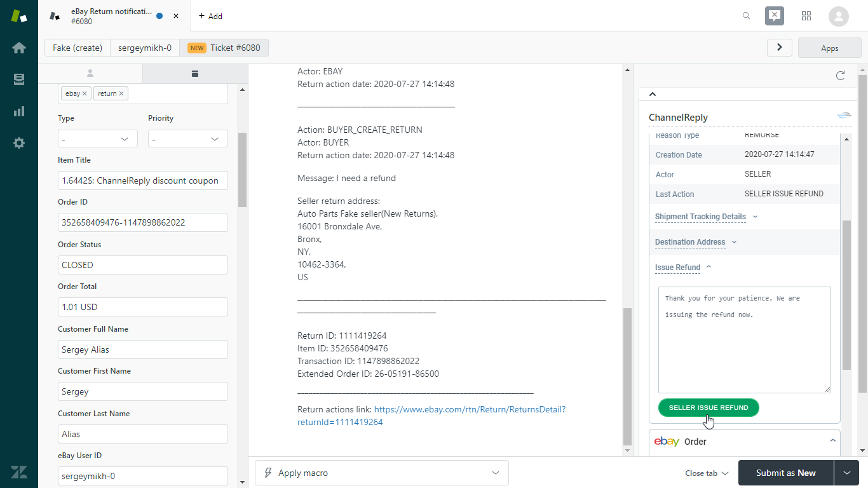Click the Creation Date value 2020-07-27 14:14:47
Image resolution: width=868 pixels, height=488 pixels.
(779, 154)
